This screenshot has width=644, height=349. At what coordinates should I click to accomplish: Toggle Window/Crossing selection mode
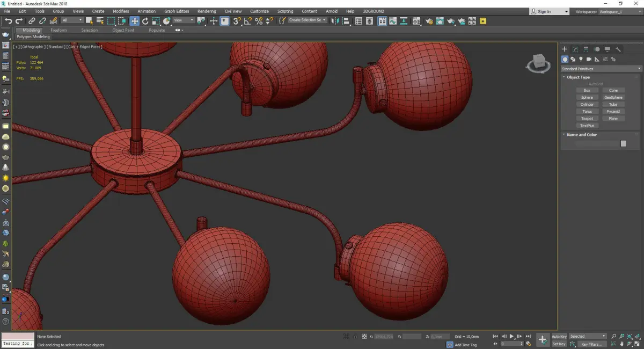[122, 21]
